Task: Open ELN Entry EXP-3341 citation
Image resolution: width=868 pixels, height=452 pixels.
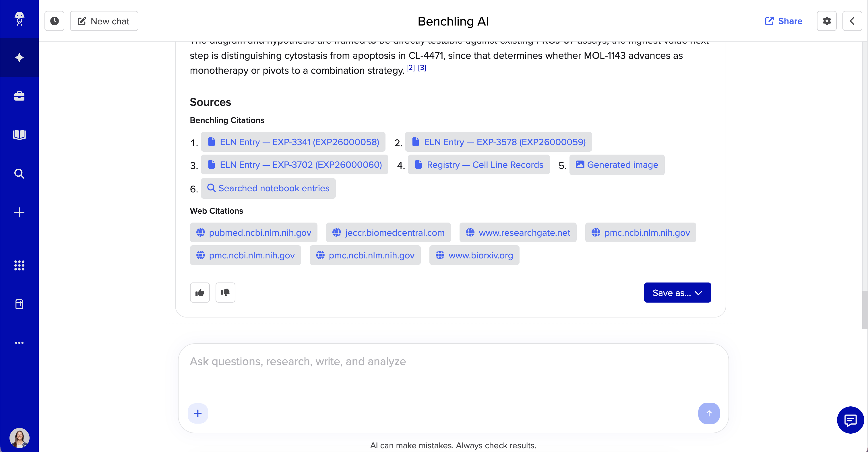Action: (x=293, y=142)
